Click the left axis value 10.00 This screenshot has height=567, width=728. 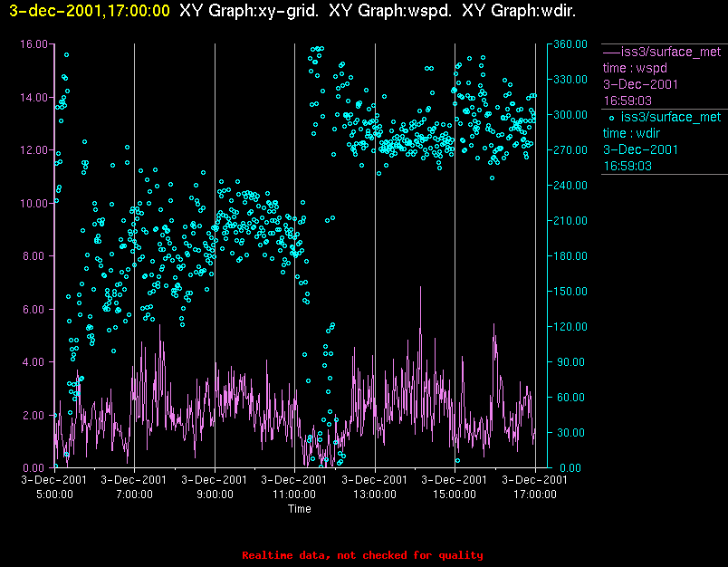coord(34,204)
